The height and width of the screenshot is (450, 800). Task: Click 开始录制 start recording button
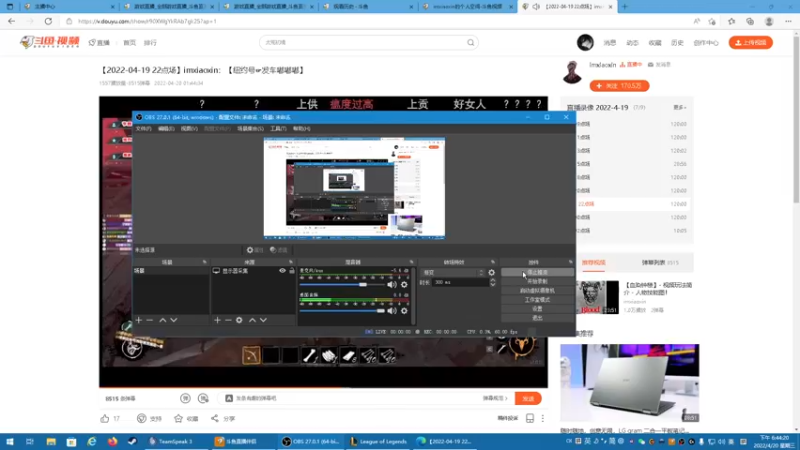coord(537,282)
